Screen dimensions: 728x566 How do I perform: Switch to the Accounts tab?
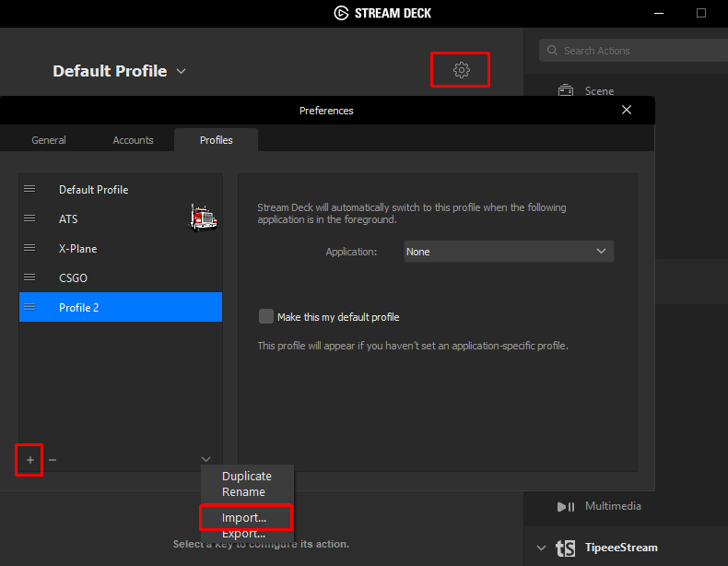coord(133,140)
